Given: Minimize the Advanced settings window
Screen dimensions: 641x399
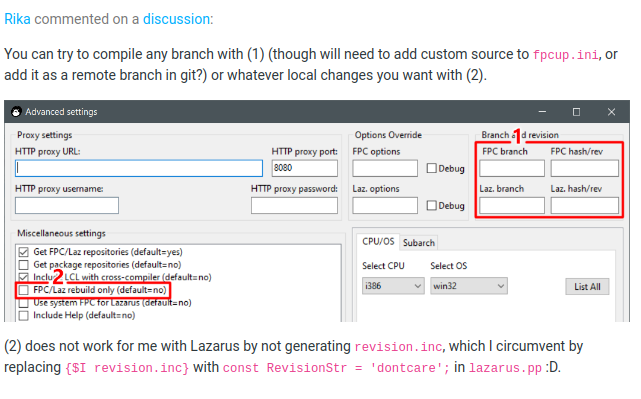Looking at the screenshot, I should pos(542,112).
